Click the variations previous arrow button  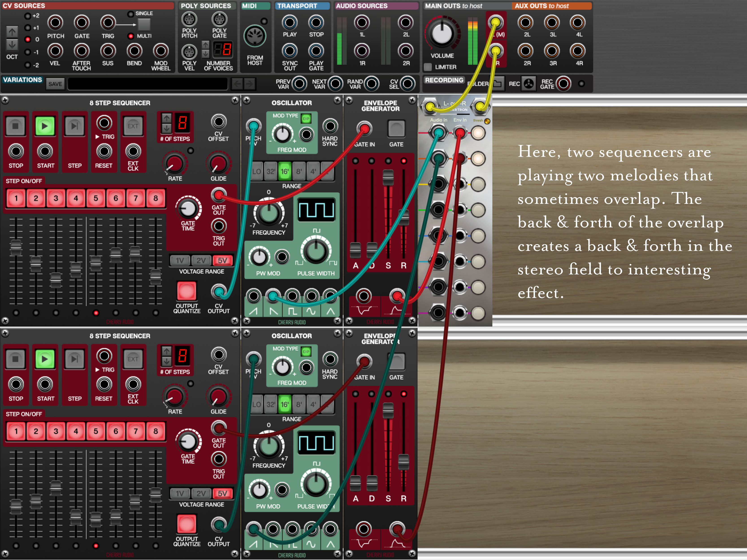click(237, 84)
